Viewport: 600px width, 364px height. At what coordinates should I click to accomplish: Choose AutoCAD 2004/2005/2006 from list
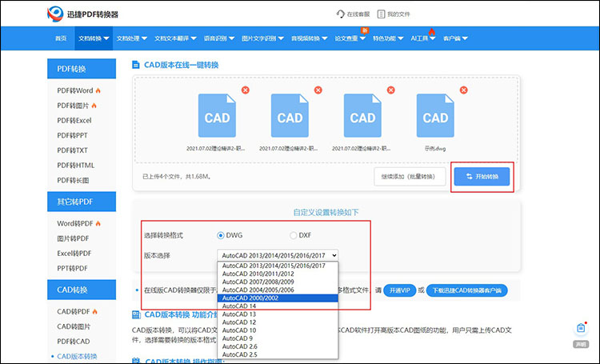coord(278,290)
